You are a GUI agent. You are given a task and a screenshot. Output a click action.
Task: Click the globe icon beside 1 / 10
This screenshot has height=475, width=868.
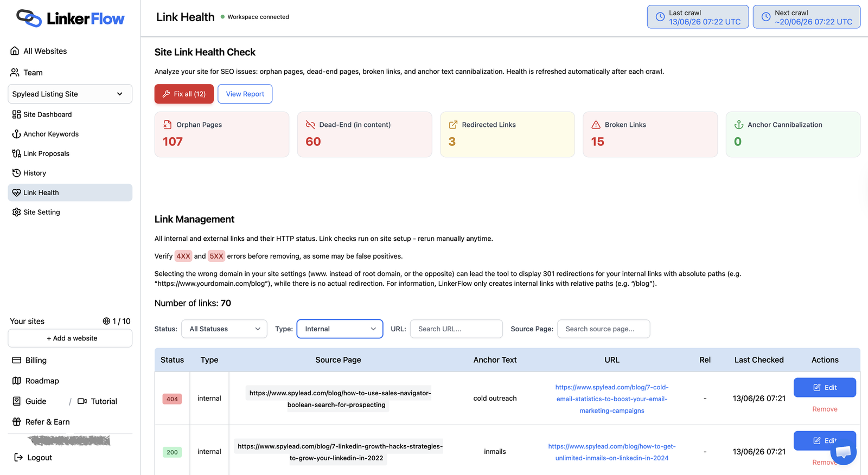(x=106, y=321)
